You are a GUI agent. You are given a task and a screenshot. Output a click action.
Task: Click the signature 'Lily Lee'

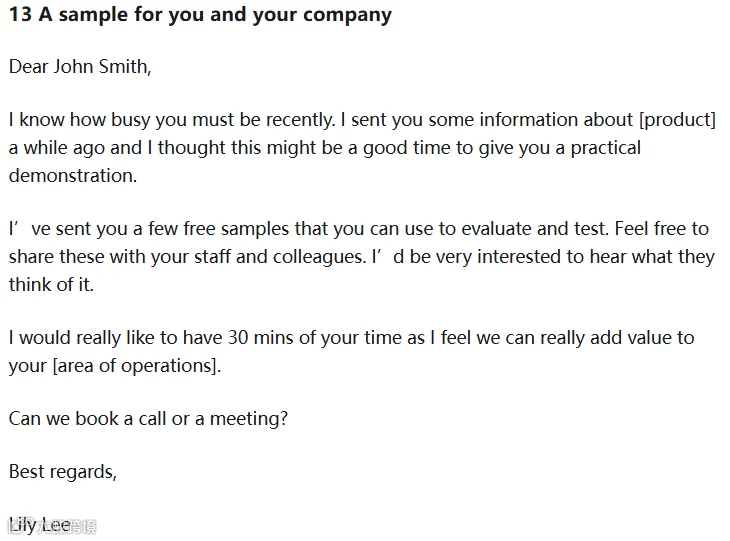point(40,525)
